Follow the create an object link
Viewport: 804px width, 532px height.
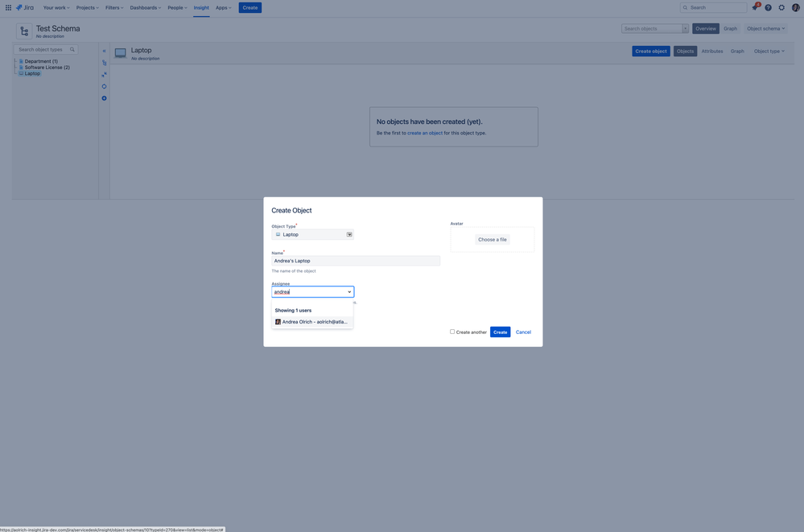pos(425,133)
